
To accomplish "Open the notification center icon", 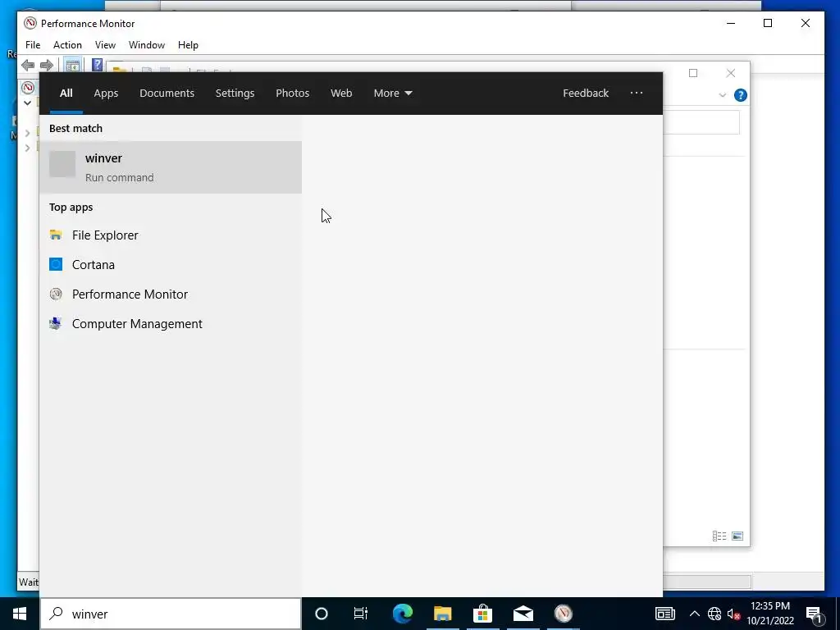I will click(x=814, y=614).
